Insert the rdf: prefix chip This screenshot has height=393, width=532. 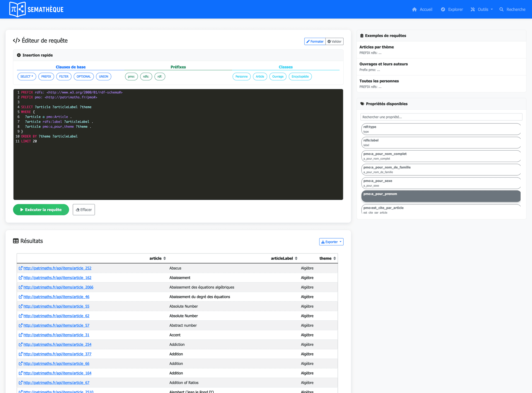point(160,77)
